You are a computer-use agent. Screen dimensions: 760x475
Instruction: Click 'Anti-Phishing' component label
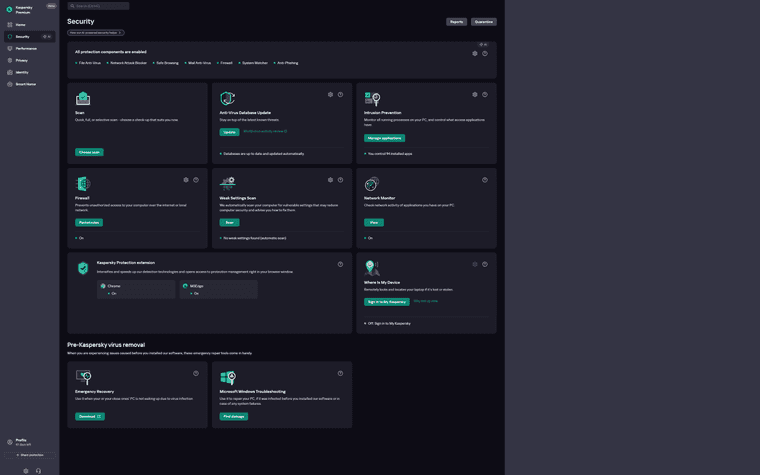(288, 63)
